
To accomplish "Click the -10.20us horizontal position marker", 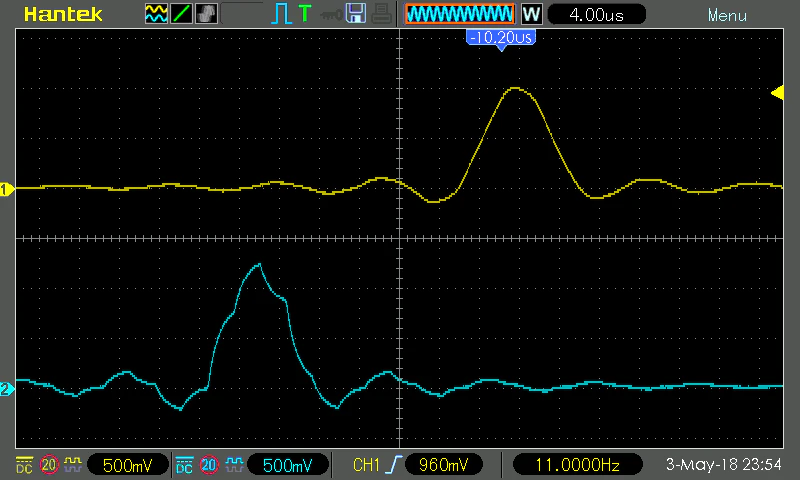I will tap(501, 39).
